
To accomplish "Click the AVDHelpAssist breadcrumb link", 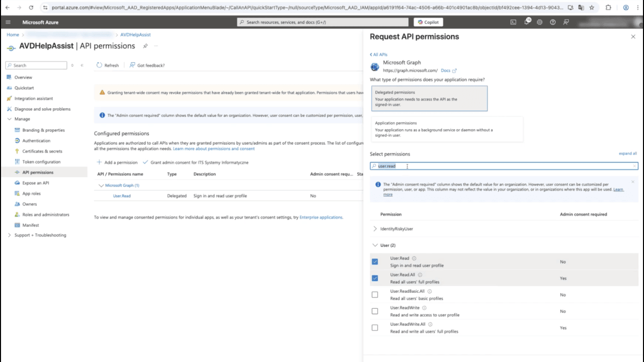I will [135, 35].
